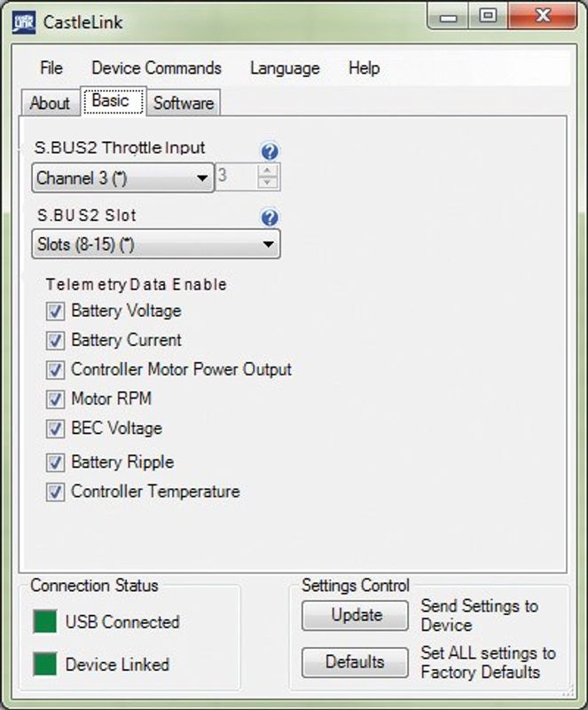Disable Controller Temperature telemetry

[x=55, y=492]
